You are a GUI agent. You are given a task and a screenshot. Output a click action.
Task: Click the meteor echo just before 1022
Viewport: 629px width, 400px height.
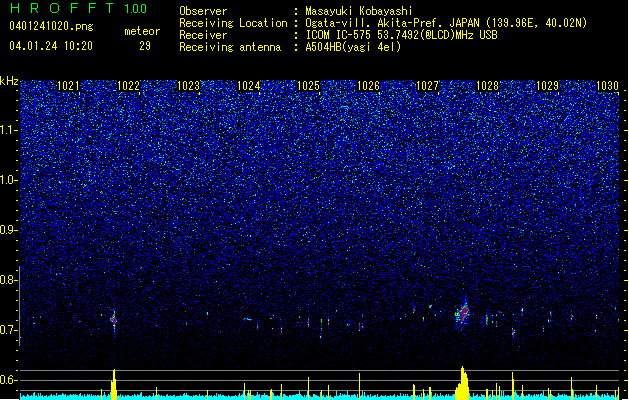pyautogui.click(x=114, y=320)
